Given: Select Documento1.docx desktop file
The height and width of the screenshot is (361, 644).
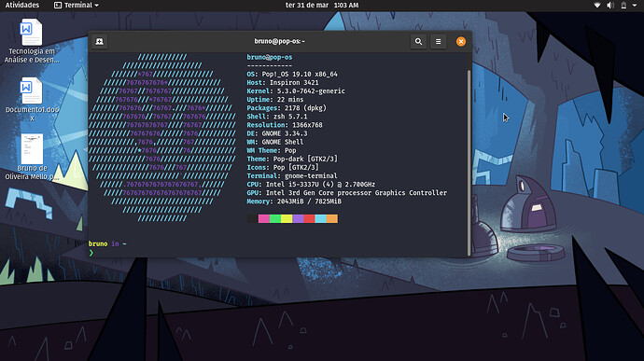Looking at the screenshot, I should click(32, 100).
